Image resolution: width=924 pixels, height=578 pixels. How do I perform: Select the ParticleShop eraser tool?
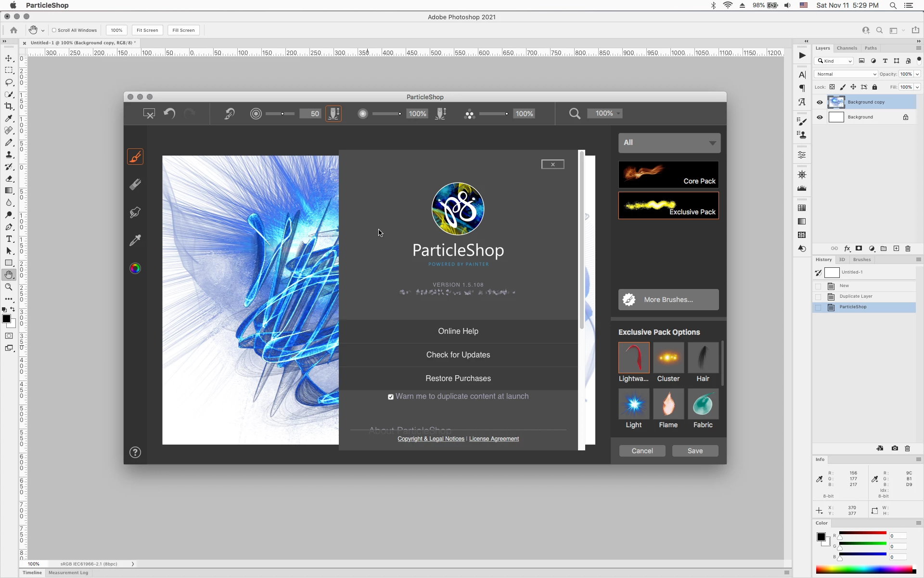click(x=135, y=184)
